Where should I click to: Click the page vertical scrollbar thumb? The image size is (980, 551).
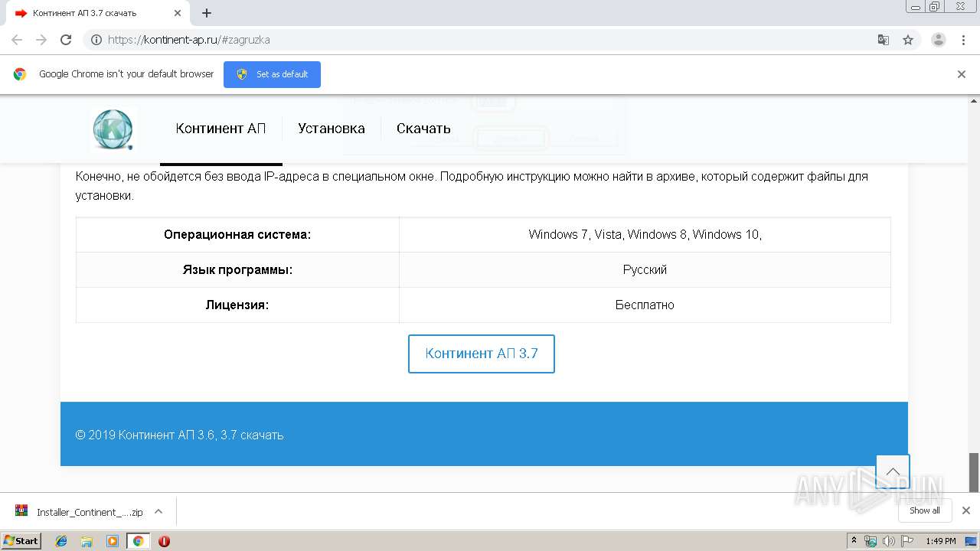click(974, 472)
